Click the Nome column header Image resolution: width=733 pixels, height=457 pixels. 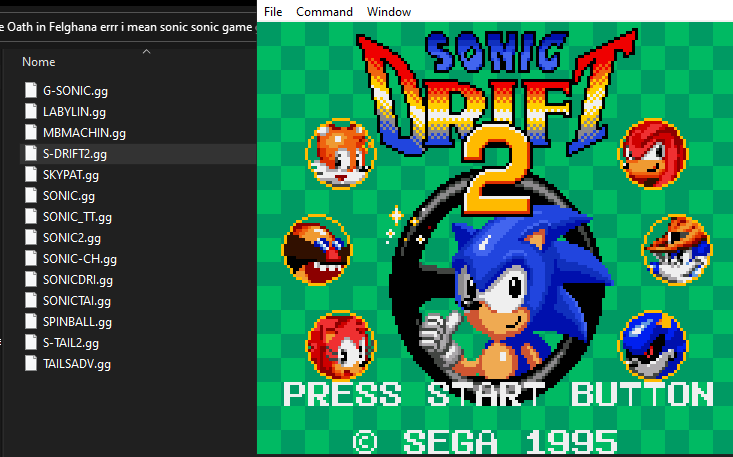[x=39, y=62]
